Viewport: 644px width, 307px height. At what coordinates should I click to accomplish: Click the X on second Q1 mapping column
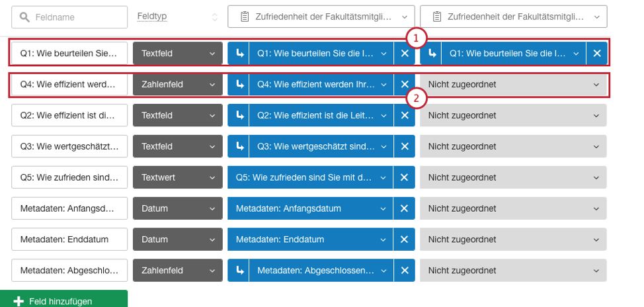coord(597,54)
